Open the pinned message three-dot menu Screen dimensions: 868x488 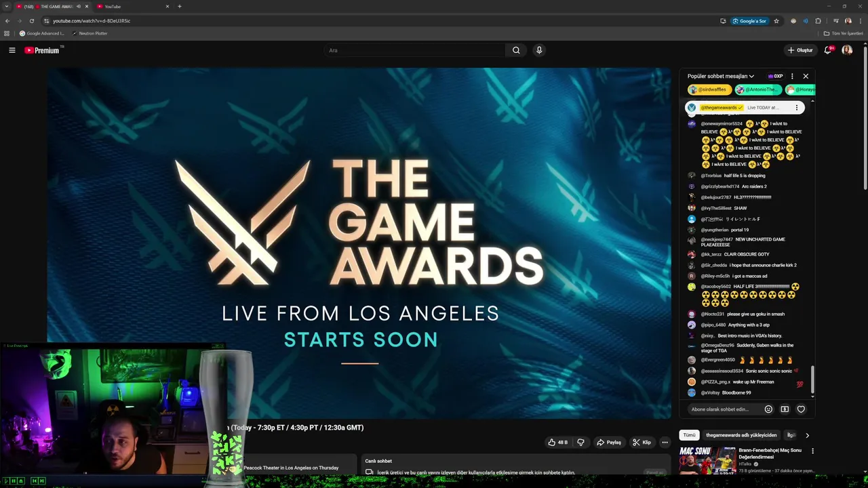coord(797,108)
